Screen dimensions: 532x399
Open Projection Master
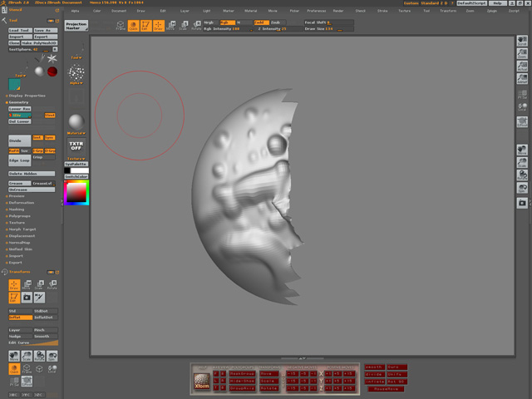click(x=76, y=26)
